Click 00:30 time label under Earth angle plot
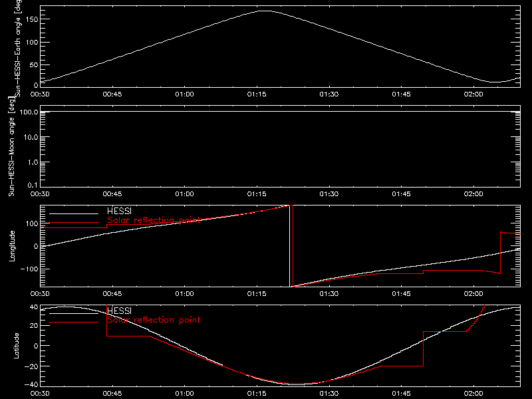 click(40, 94)
